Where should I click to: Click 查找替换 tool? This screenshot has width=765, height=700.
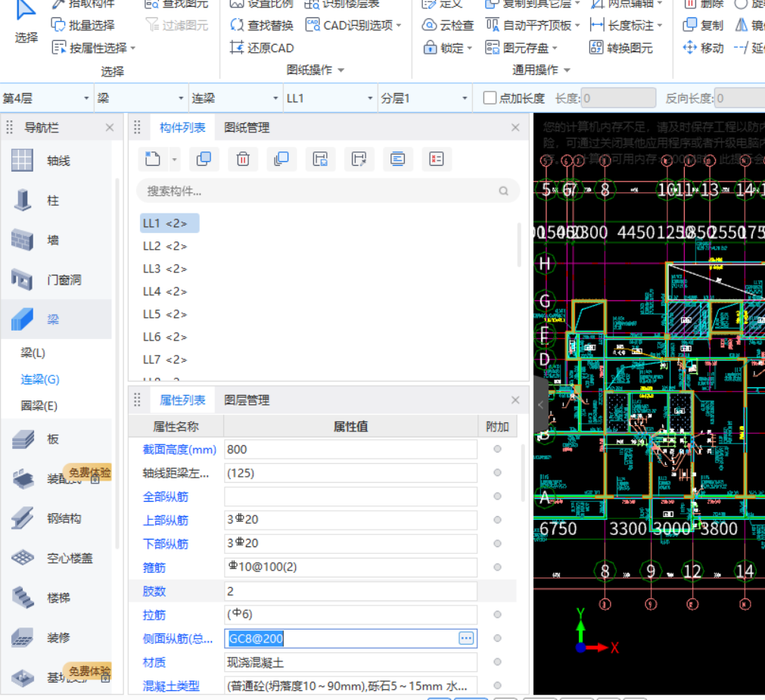pyautogui.click(x=262, y=25)
